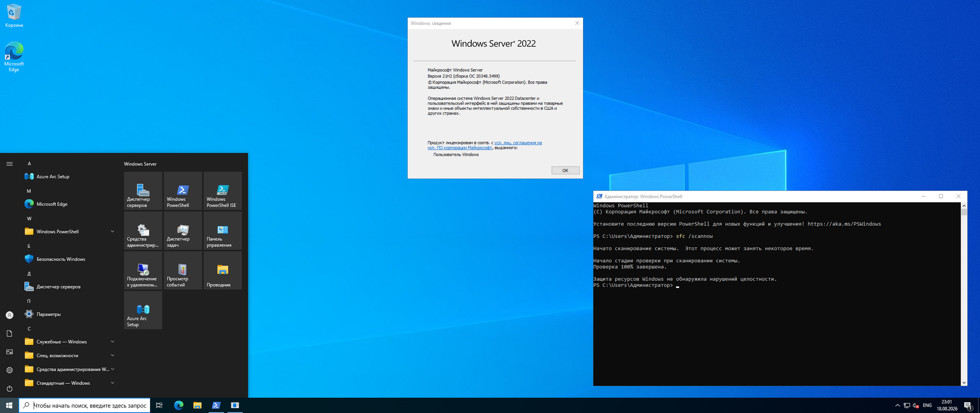
Task: Click the Диспетчер серверов tile
Action: pyautogui.click(x=143, y=191)
